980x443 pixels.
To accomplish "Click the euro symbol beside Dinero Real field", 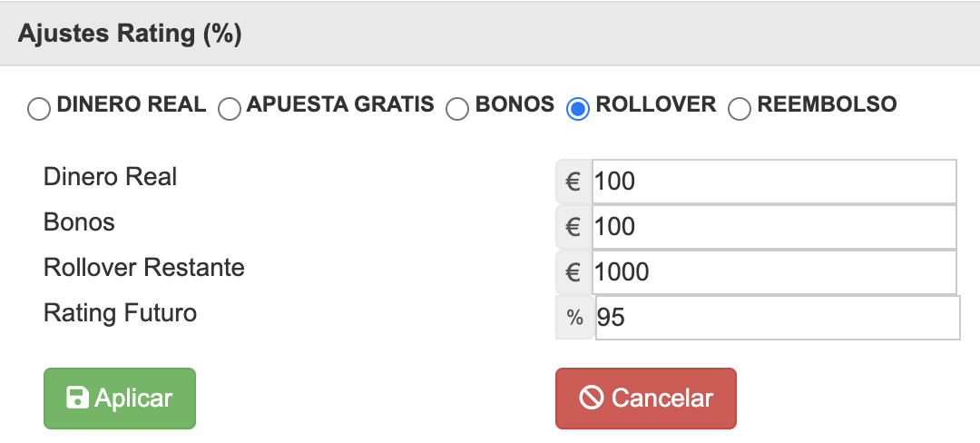I will click(573, 182).
